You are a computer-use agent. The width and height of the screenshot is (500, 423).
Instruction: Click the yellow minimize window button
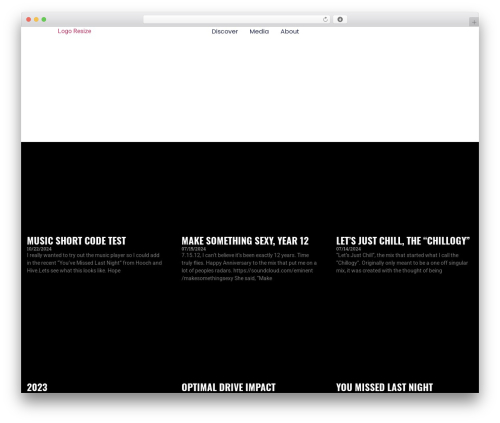pos(36,19)
